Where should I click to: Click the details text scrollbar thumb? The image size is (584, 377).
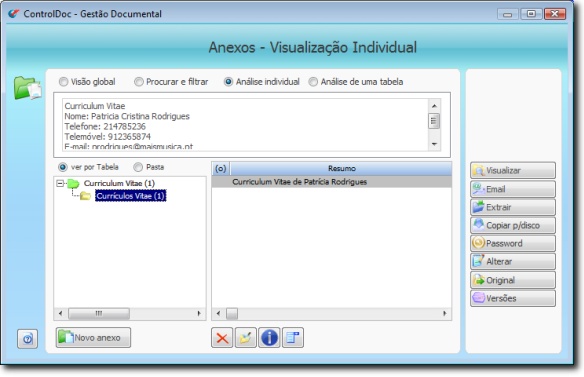click(x=434, y=121)
